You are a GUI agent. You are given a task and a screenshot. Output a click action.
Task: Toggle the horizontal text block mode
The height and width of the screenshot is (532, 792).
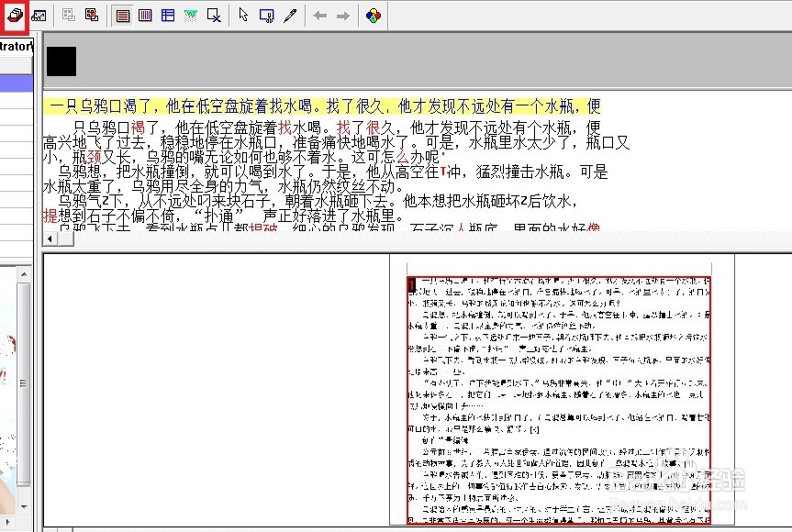click(124, 15)
